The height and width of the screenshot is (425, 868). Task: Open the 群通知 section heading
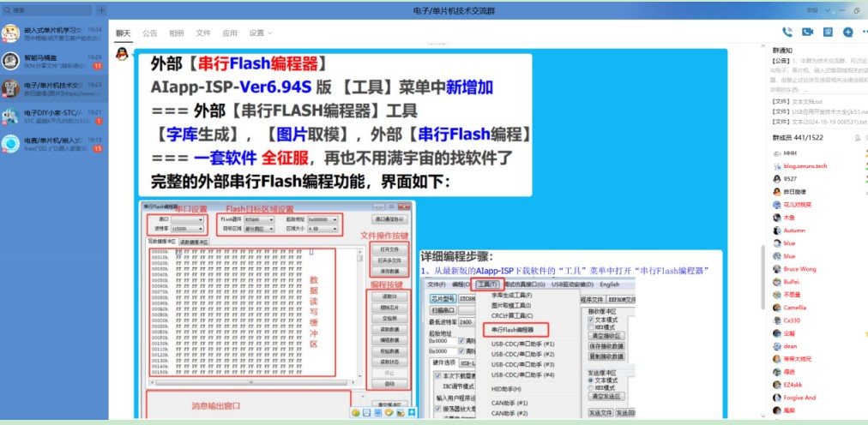tap(782, 50)
